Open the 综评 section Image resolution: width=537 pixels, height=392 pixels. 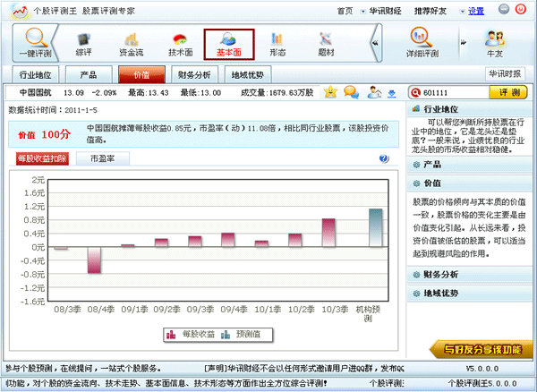pyautogui.click(x=83, y=45)
